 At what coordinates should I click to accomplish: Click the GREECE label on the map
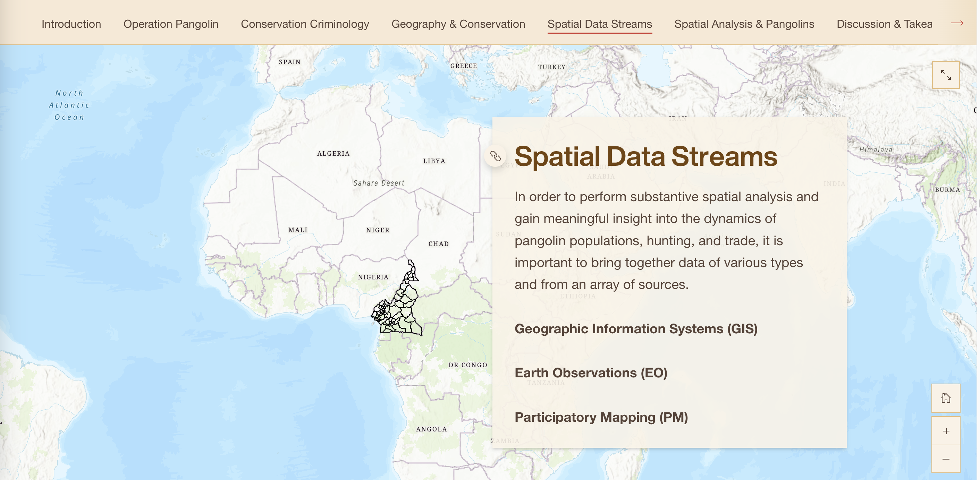pyautogui.click(x=463, y=66)
